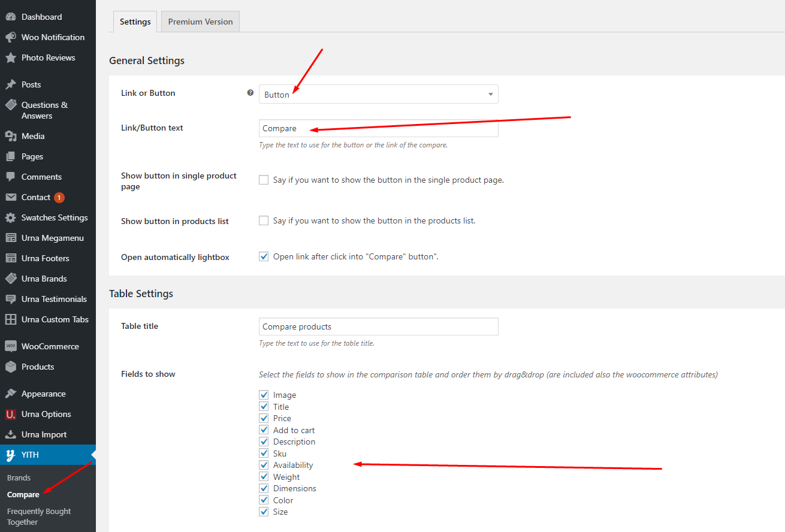Screen dimensions: 785x532
Task: Click help icon beside Link or Button
Action: [x=250, y=93]
